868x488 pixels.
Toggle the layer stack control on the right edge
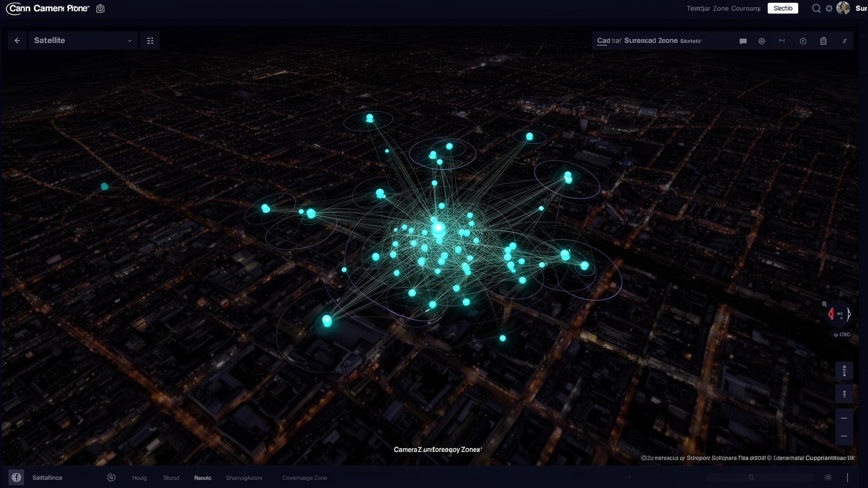[x=844, y=371]
